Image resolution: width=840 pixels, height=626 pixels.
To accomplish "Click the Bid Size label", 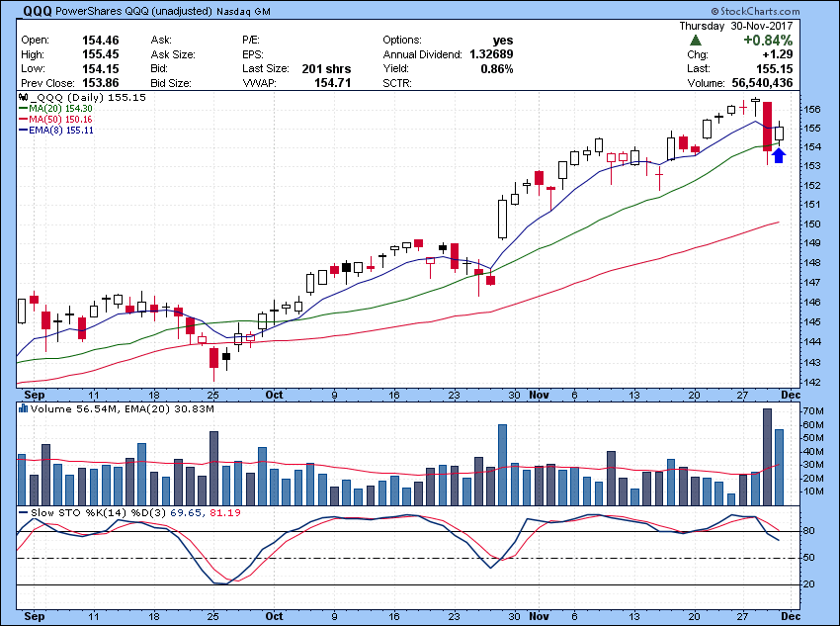I will (171, 83).
